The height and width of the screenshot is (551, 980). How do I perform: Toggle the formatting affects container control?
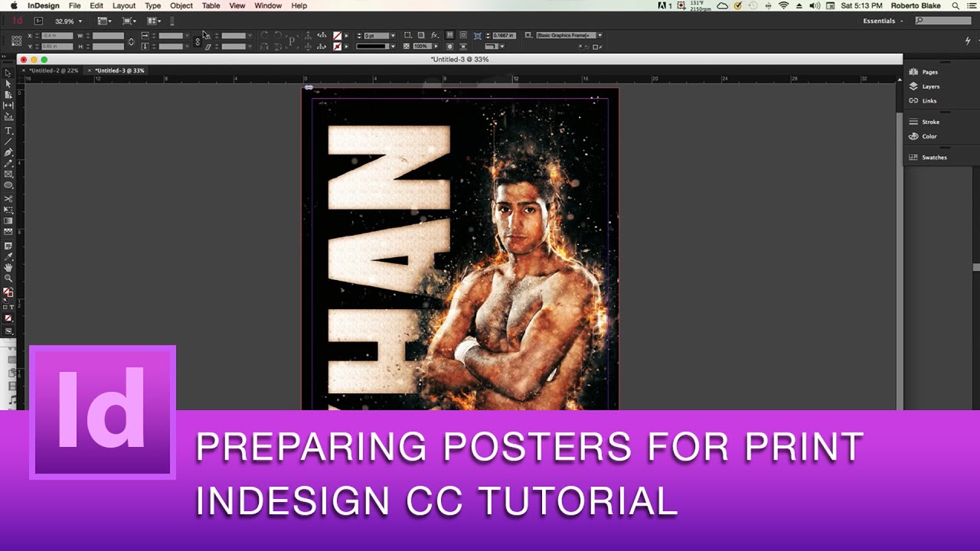5,307
